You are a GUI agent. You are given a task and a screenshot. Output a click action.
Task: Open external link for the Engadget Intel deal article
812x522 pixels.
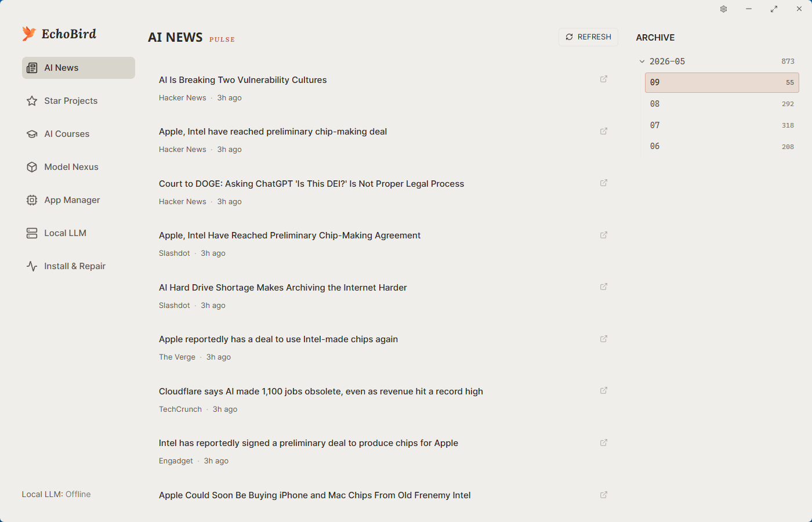pyautogui.click(x=604, y=443)
